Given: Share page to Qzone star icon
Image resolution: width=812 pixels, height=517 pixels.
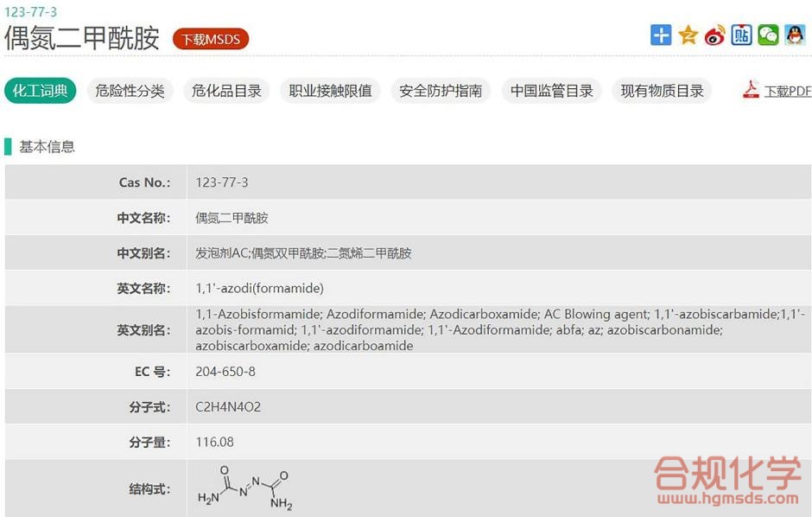Looking at the screenshot, I should pyautogui.click(x=688, y=35).
